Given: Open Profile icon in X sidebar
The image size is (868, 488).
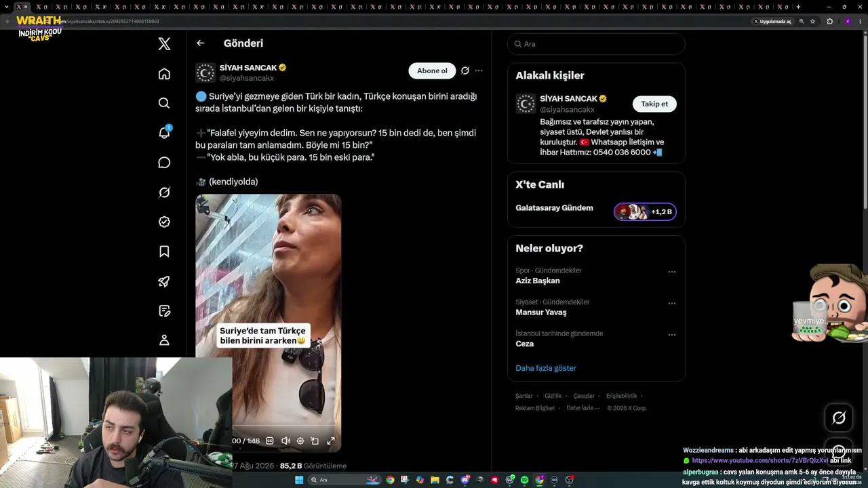Looking at the screenshot, I should (164, 340).
